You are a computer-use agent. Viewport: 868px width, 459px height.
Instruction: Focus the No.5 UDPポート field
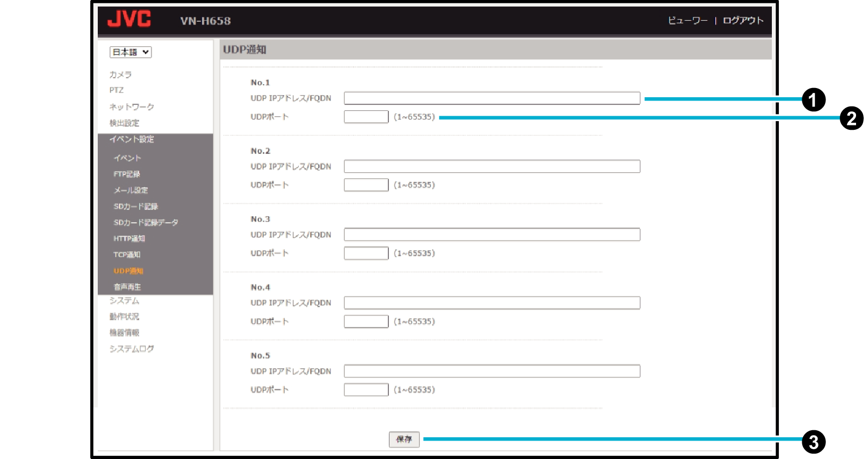366,389
